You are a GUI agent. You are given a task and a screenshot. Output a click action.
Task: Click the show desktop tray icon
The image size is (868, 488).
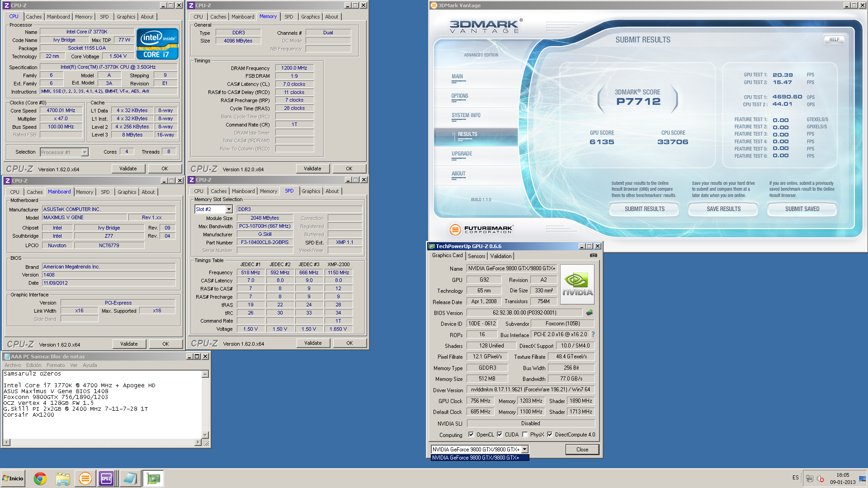[863, 479]
